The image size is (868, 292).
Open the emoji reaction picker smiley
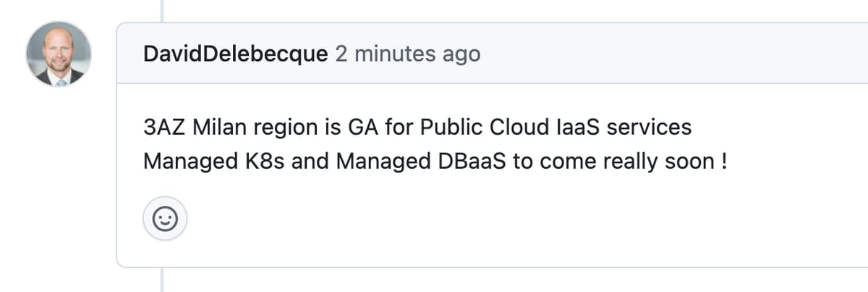(x=165, y=218)
